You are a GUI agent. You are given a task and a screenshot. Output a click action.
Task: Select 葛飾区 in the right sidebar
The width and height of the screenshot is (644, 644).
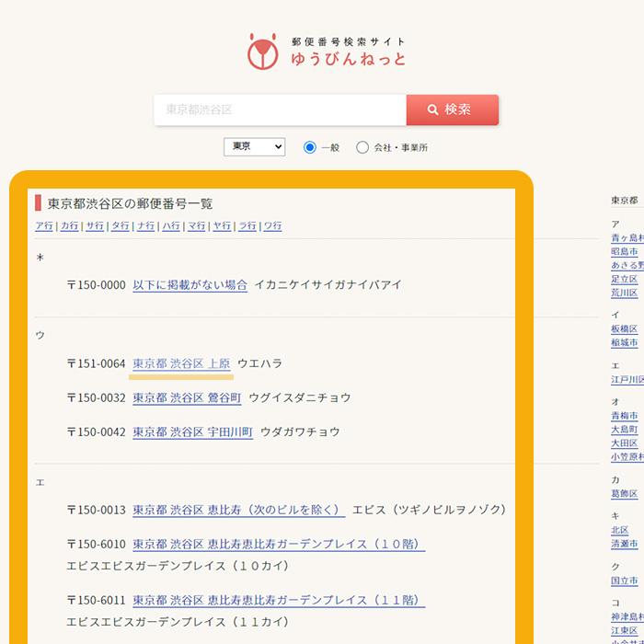point(625,494)
